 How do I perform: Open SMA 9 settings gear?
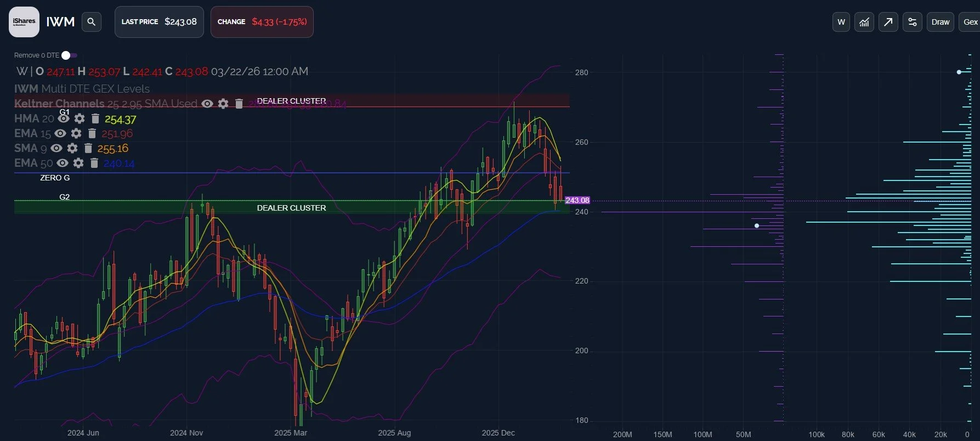tap(72, 148)
